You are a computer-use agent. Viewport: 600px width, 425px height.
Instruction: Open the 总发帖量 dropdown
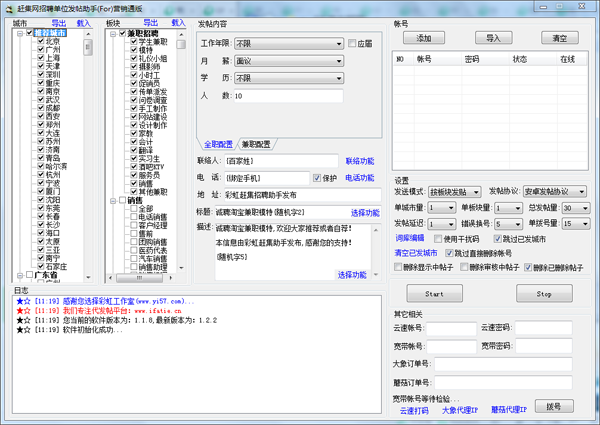[576, 208]
